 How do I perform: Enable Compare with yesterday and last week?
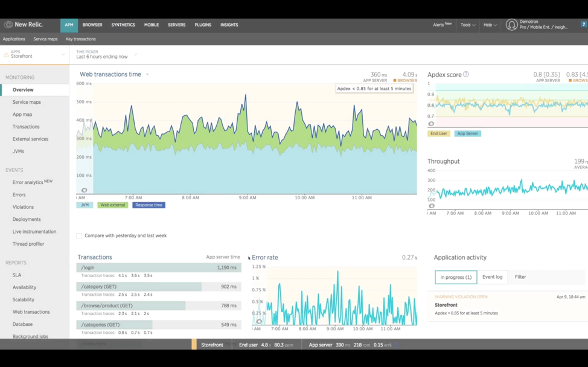click(x=78, y=236)
